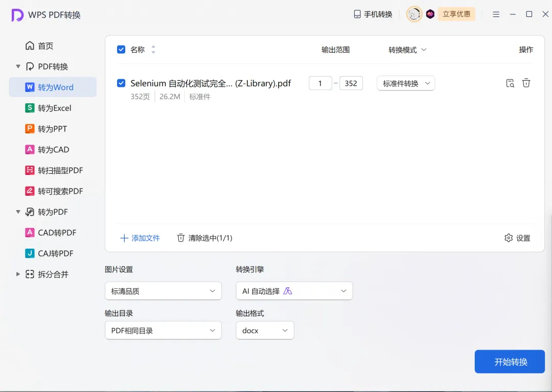Click the AI logo in 转换引擎 box
This screenshot has width=552, height=392.
point(288,291)
